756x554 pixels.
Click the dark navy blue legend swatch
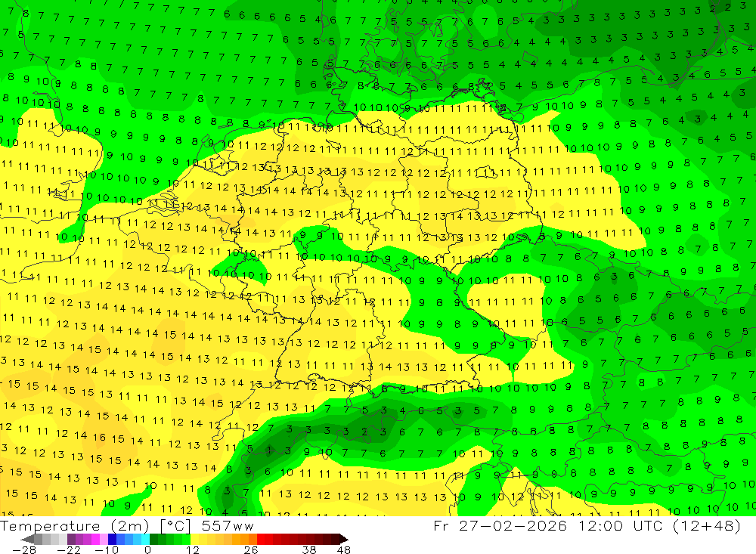tap(113, 539)
